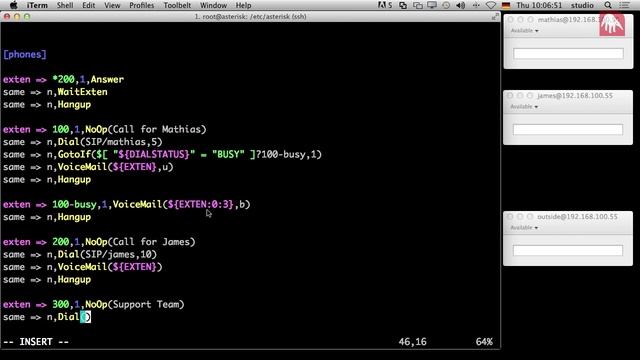Open the Edit menu
The image size is (640, 360).
click(88, 5)
